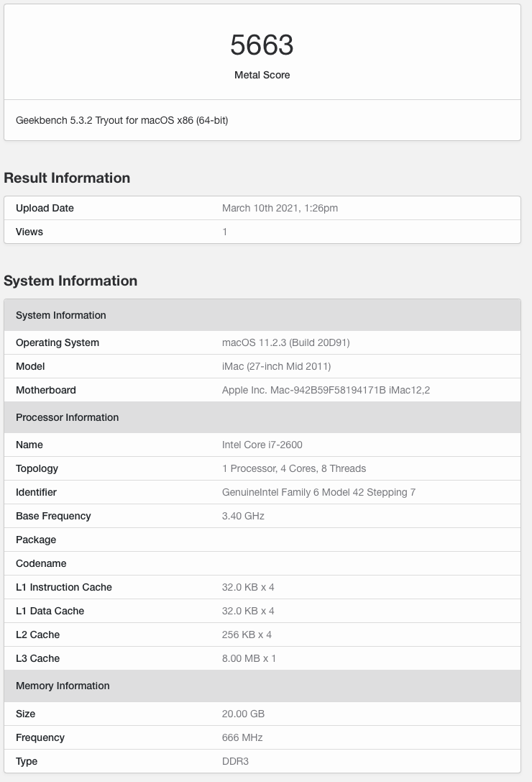Select L1 Instruction Cache value '32.0 KB x 4'
This screenshot has width=532, height=782.
(248, 587)
